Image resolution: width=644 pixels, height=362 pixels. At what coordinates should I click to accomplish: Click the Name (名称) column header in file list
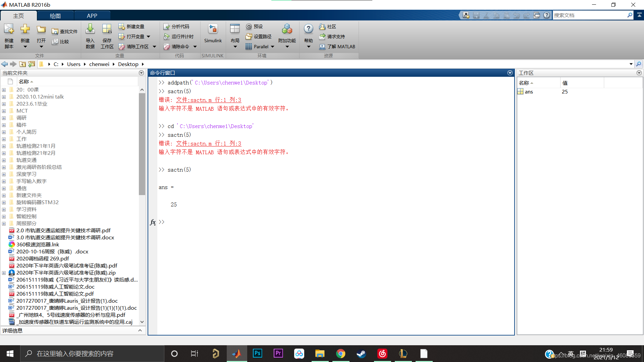(77, 81)
